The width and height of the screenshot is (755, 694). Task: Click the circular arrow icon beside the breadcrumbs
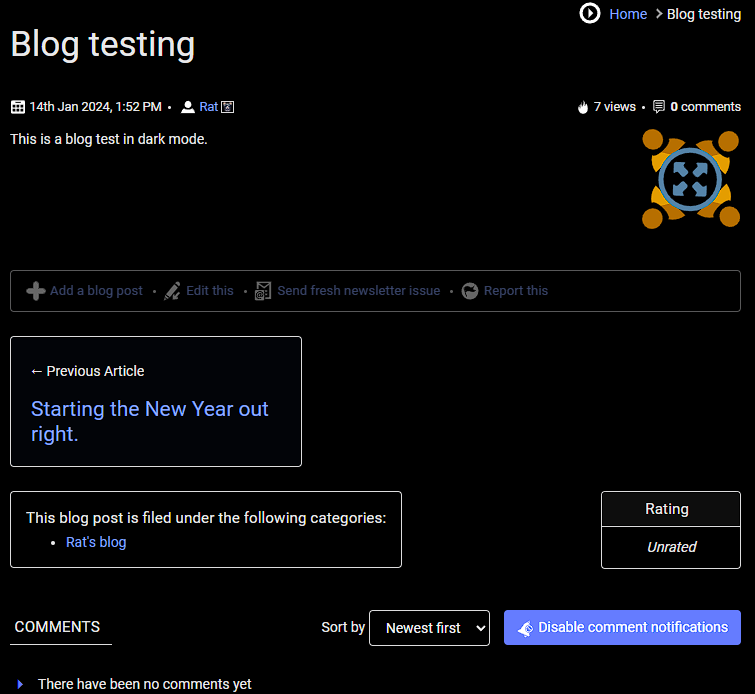(590, 13)
